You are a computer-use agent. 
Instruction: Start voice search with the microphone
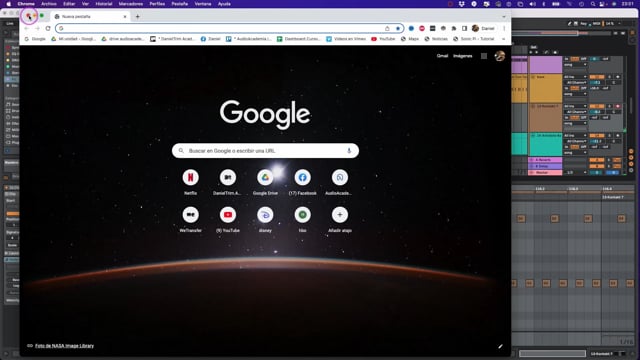tap(349, 151)
